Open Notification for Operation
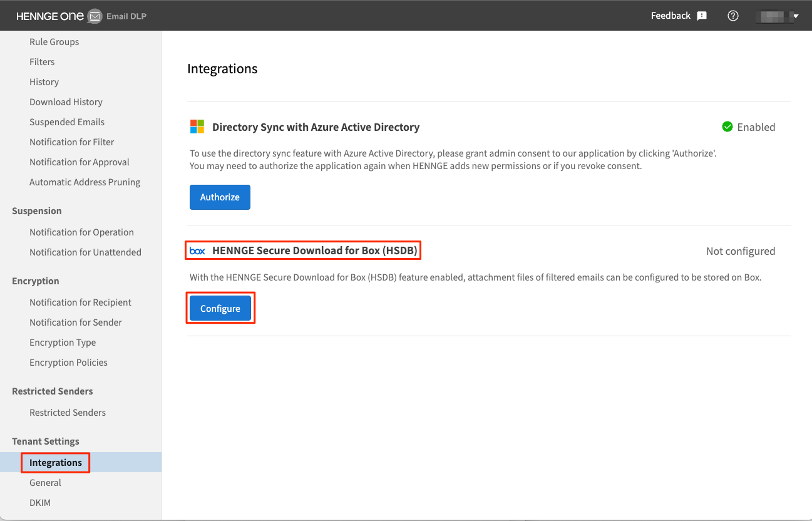 tap(81, 232)
